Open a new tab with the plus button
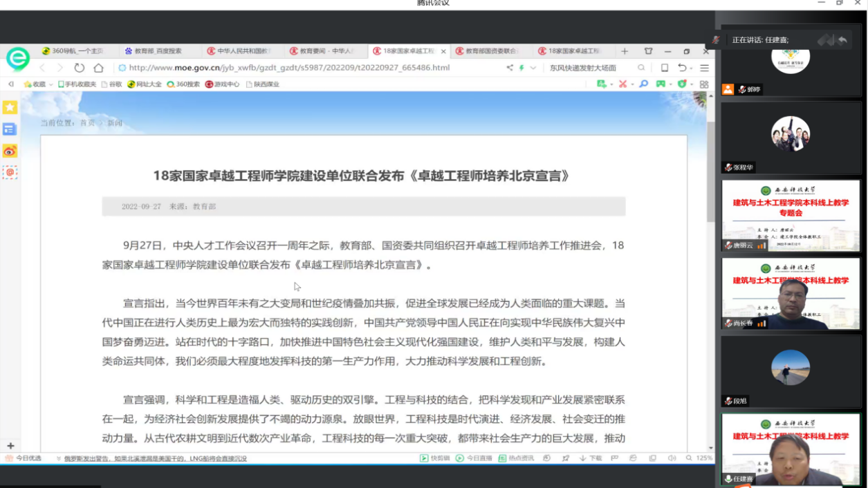This screenshot has height=488, width=868. (625, 51)
